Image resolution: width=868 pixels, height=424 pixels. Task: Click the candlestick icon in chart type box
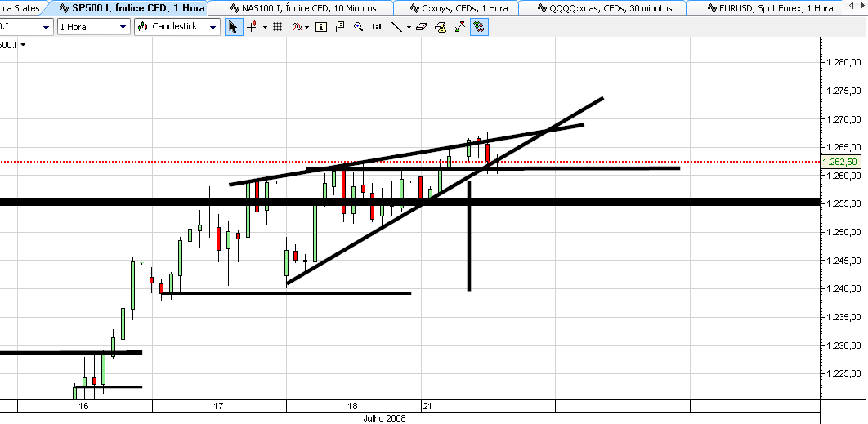143,27
